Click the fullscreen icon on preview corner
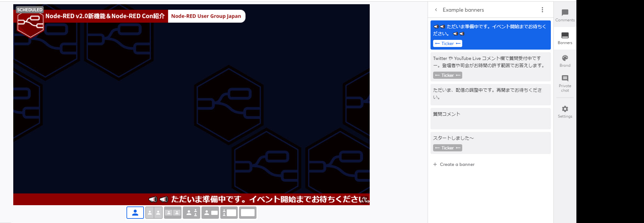The width and height of the screenshot is (644, 223). click(x=365, y=199)
